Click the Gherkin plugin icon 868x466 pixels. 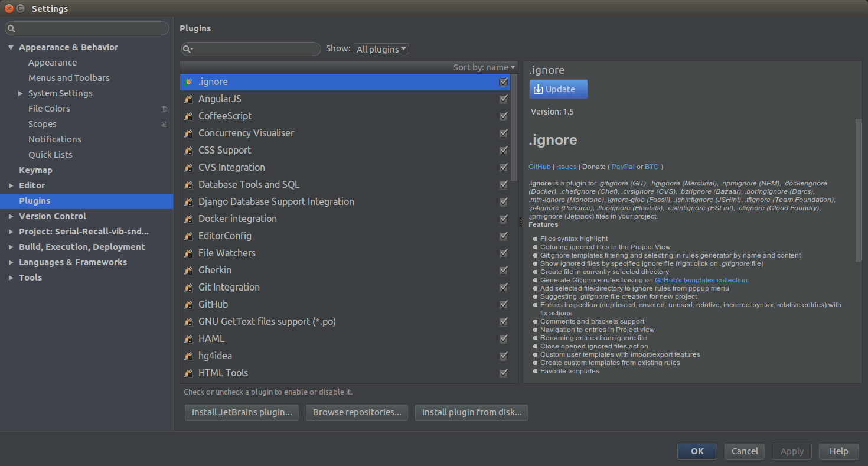tap(188, 271)
